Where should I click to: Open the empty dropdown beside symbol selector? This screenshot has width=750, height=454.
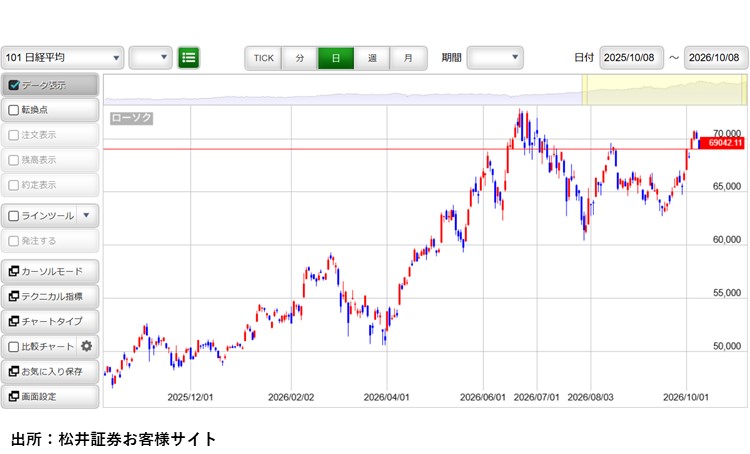(151, 58)
